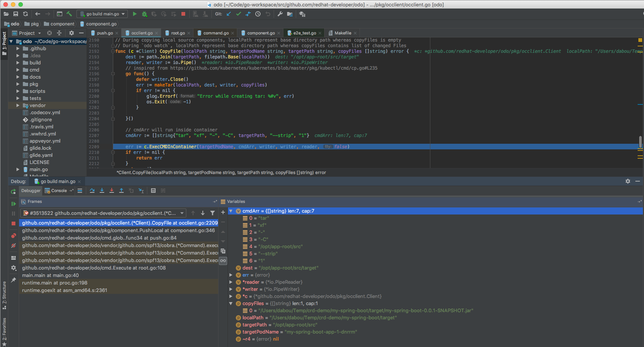Screen dimensions: 644x347
Task: Start debugging with the green bug icon
Action: [144, 14]
